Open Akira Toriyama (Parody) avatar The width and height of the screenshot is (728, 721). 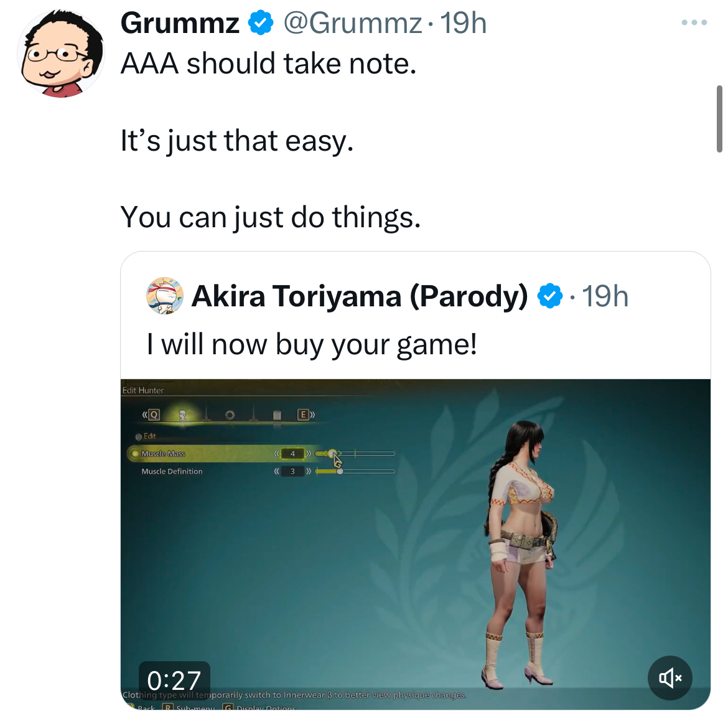[165, 296]
